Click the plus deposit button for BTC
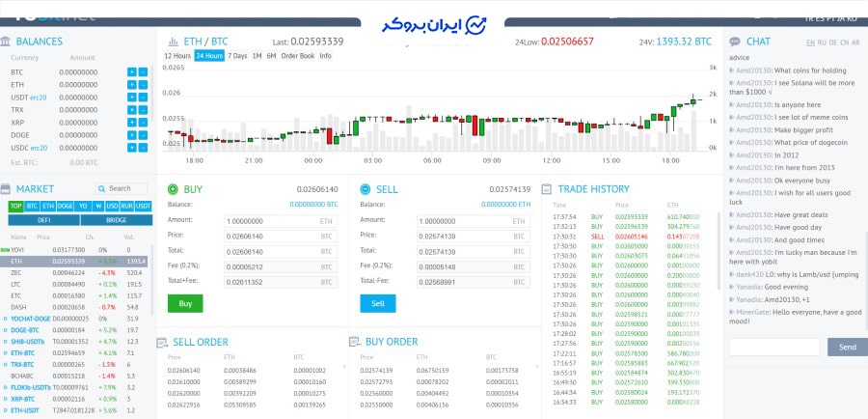Image resolution: width=868 pixels, height=419 pixels. (132, 72)
